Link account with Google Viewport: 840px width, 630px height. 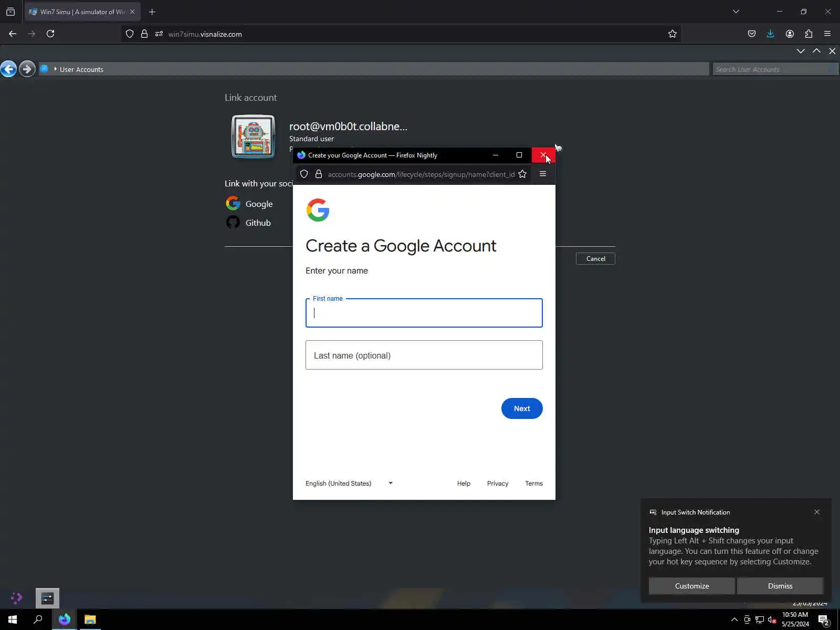pos(249,204)
